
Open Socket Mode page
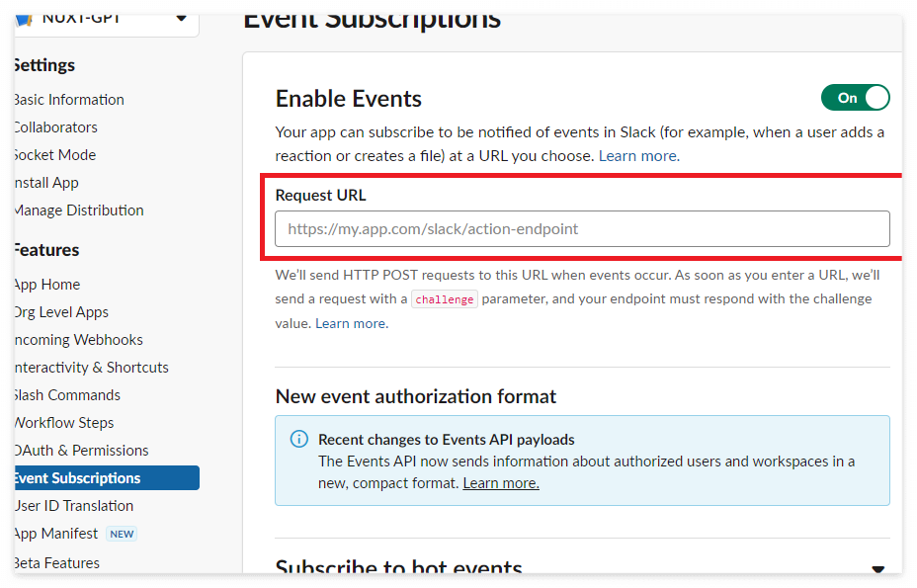pos(55,154)
